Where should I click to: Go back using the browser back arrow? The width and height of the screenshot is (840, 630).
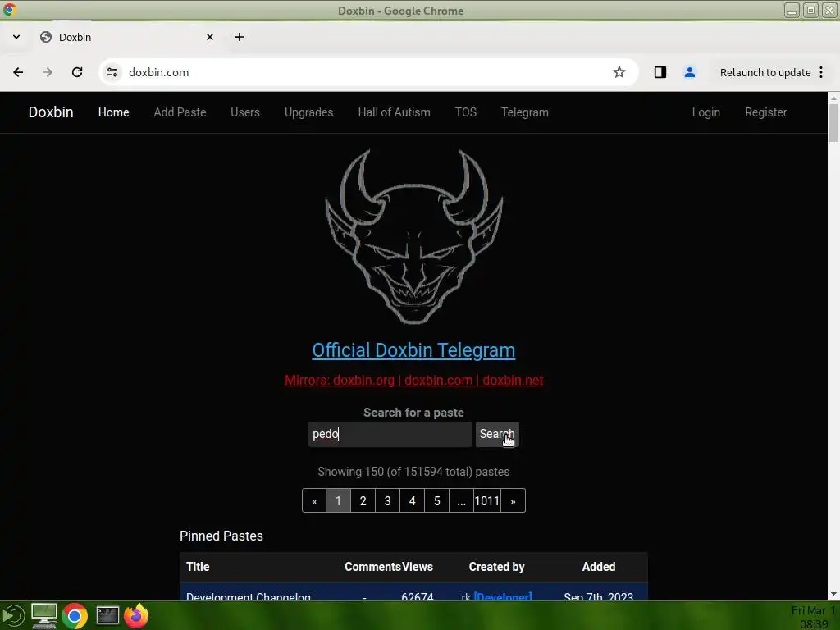pos(18,72)
